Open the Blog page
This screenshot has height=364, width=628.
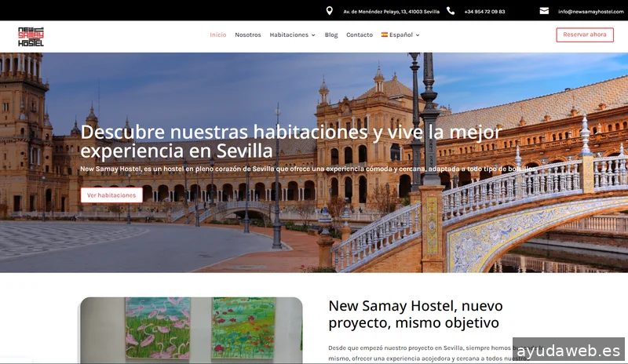pyautogui.click(x=331, y=35)
